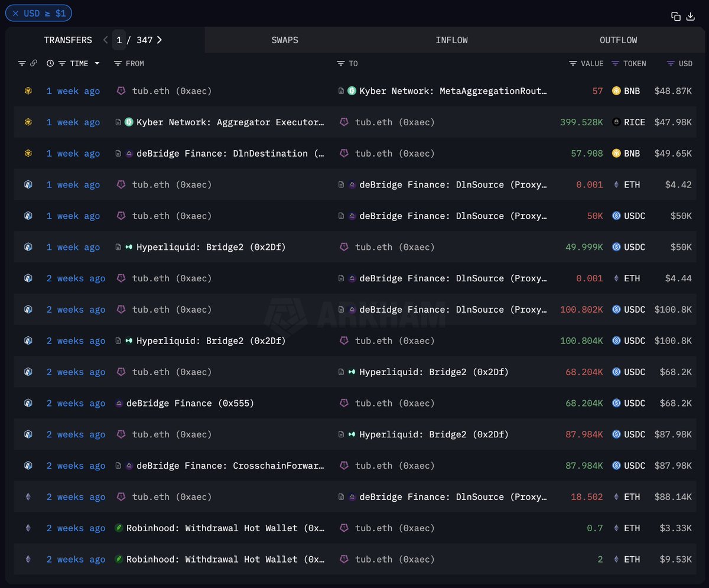The width and height of the screenshot is (709, 588).
Task: Click the ETH token icon in the 2 ETH row
Action: click(616, 560)
